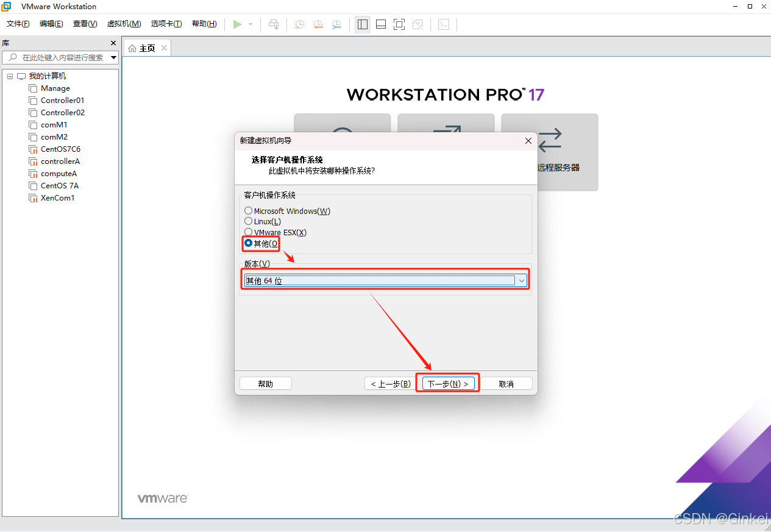Open snapshot manager with the wrench clock icon
The width and height of the screenshot is (771, 532).
(336, 24)
